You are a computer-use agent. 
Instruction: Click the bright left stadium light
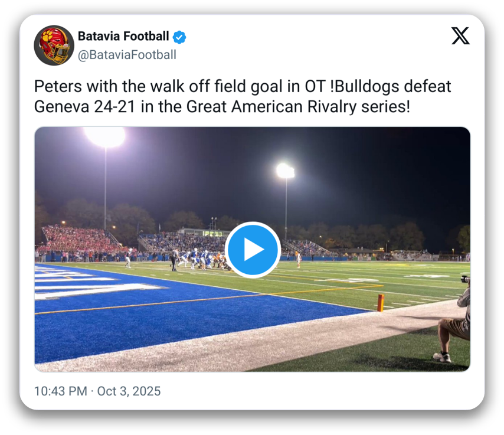tap(105, 137)
